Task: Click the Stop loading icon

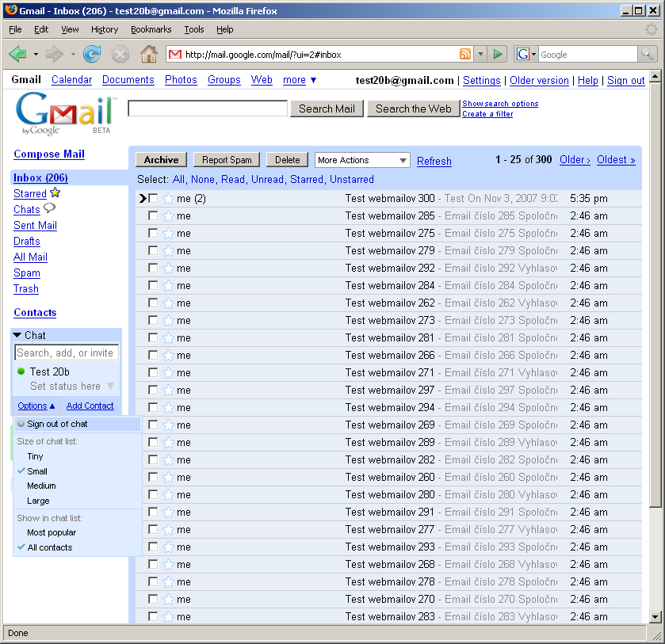Action: point(120,55)
